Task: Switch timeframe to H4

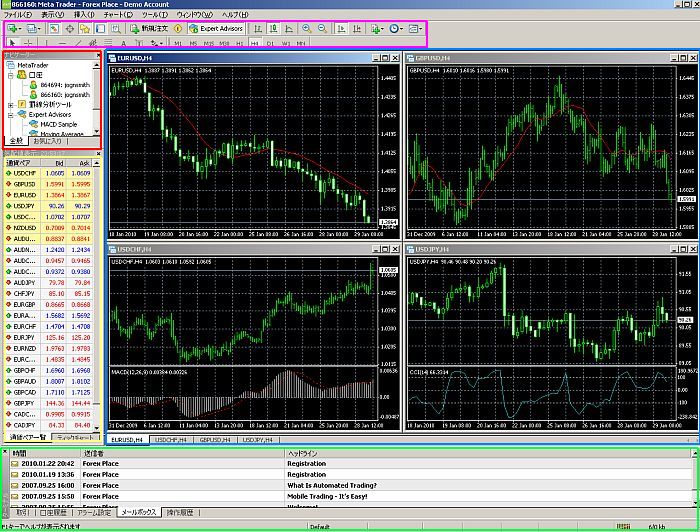Action: (254, 43)
